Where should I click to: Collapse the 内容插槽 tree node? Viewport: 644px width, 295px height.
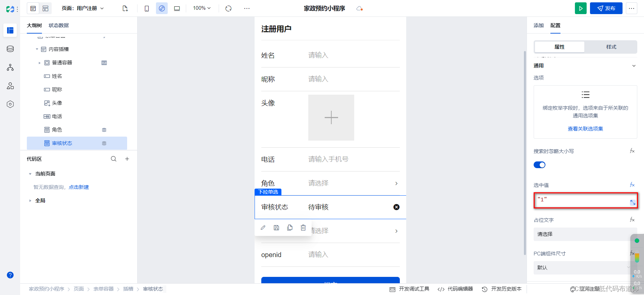click(x=37, y=49)
